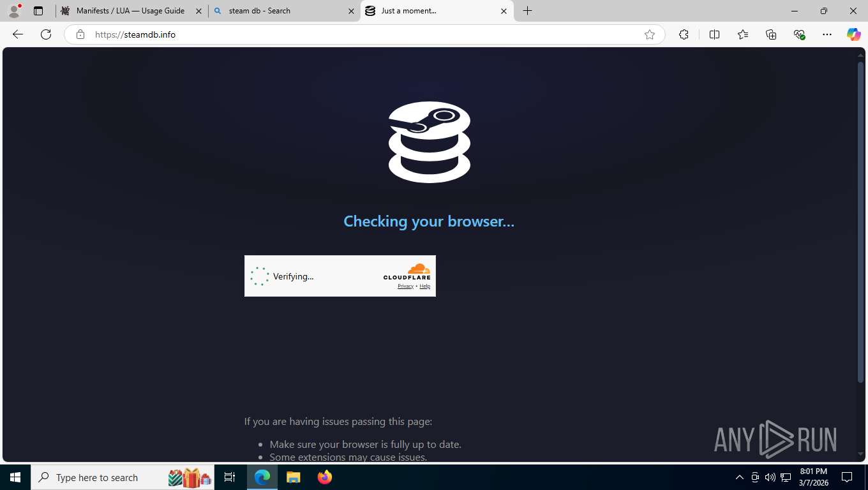This screenshot has height=490, width=868.
Task: Open File Explorer from taskbar
Action: pyautogui.click(x=294, y=477)
